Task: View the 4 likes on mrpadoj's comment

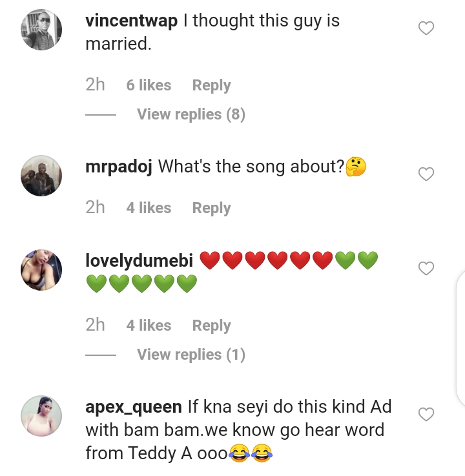Action: click(149, 208)
